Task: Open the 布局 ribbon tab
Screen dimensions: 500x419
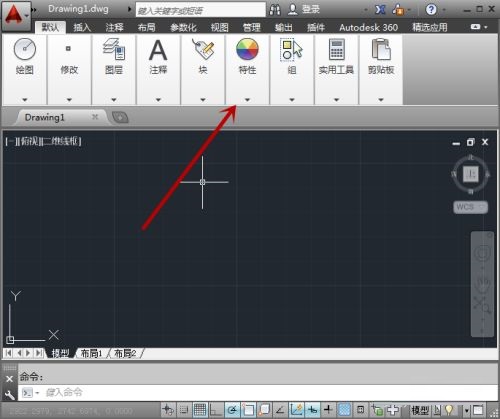Action: coord(147,27)
